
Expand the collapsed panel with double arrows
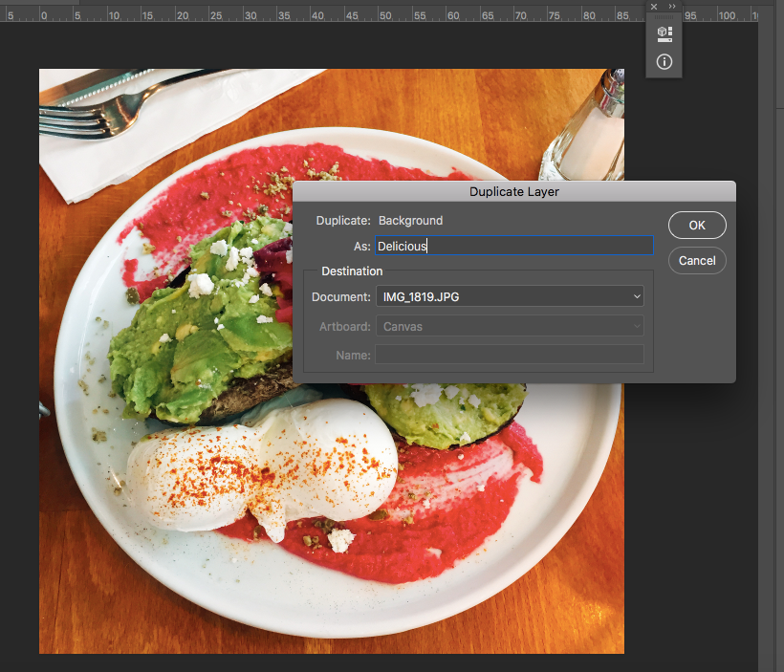672,7
